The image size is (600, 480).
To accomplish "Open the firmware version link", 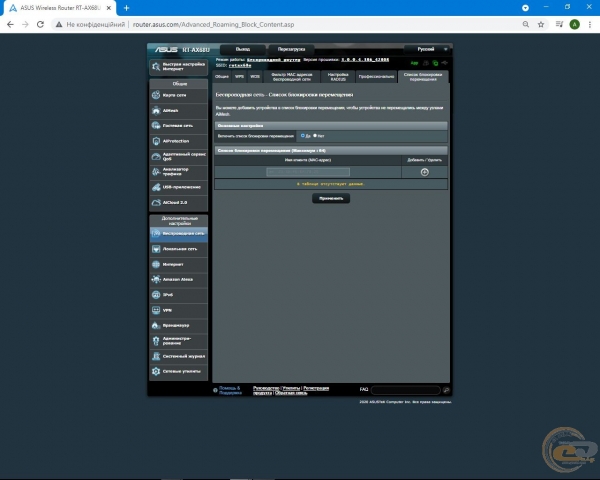I will click(x=365, y=60).
